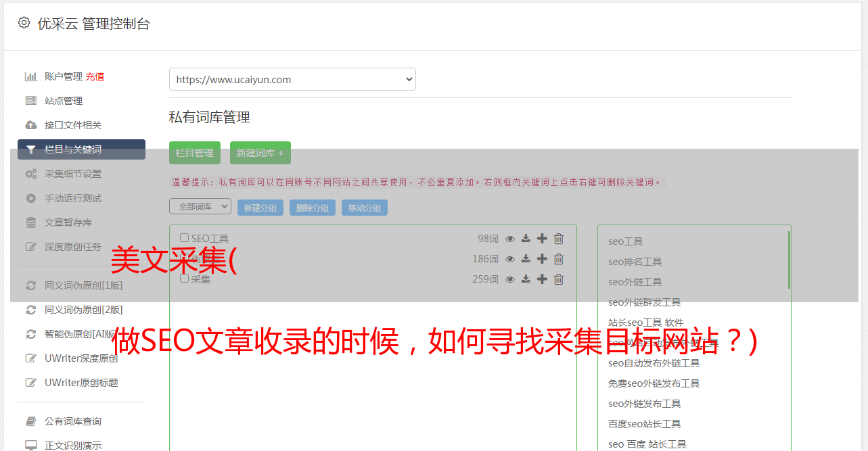Download the 采集 library with 259词

click(526, 279)
